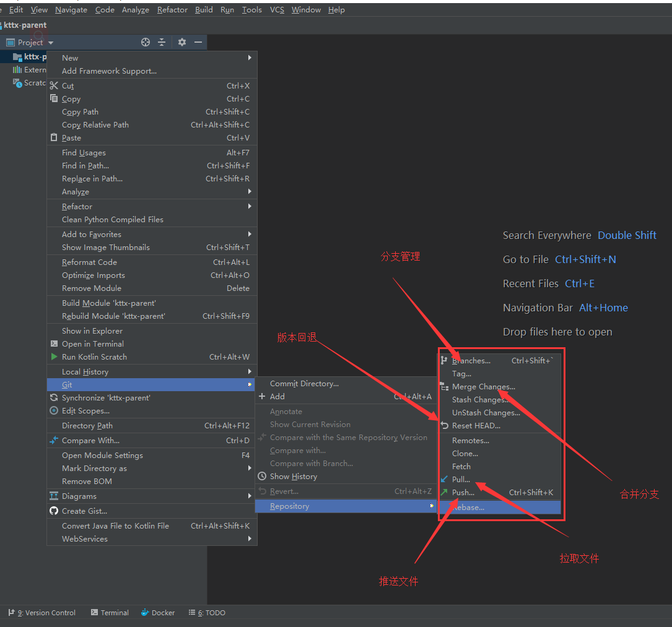Open the Help menu

click(x=336, y=9)
